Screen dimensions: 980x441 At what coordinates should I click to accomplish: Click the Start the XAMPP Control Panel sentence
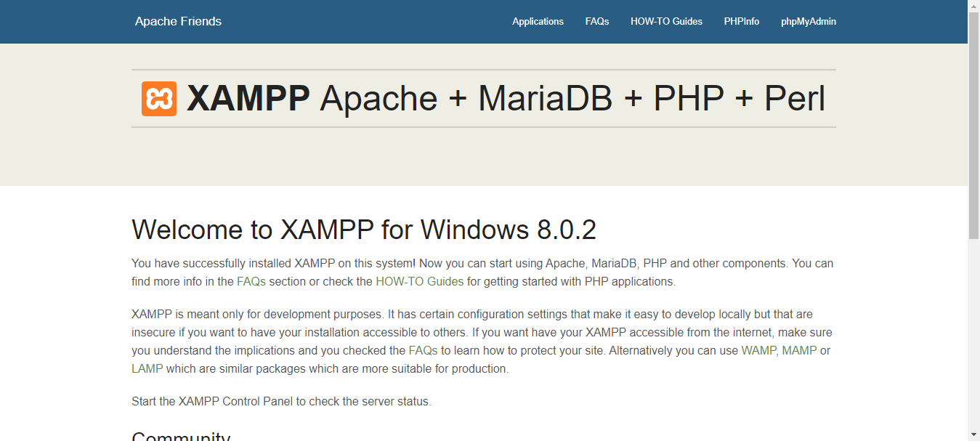point(281,401)
